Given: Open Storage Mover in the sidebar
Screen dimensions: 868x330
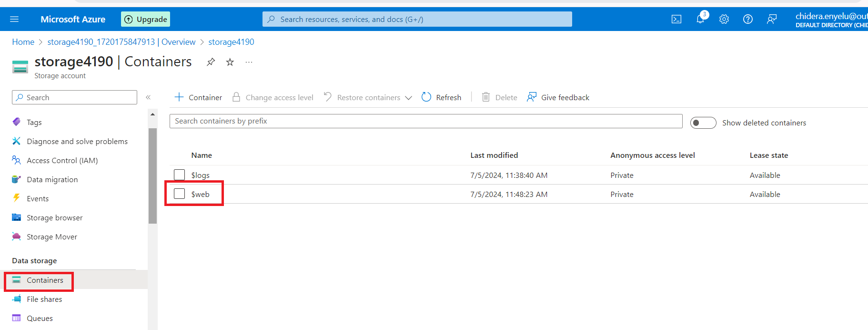Looking at the screenshot, I should pyautogui.click(x=52, y=237).
